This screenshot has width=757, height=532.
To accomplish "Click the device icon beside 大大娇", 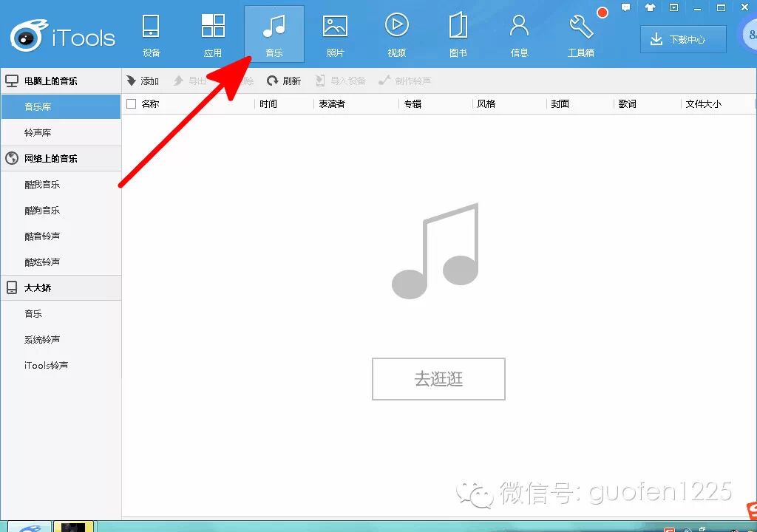I will pyautogui.click(x=12, y=287).
